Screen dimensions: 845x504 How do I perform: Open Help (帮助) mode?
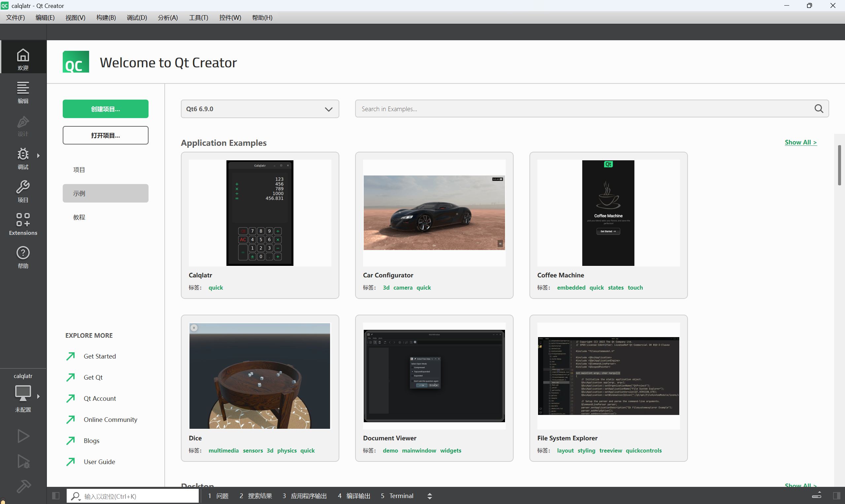[23, 257]
